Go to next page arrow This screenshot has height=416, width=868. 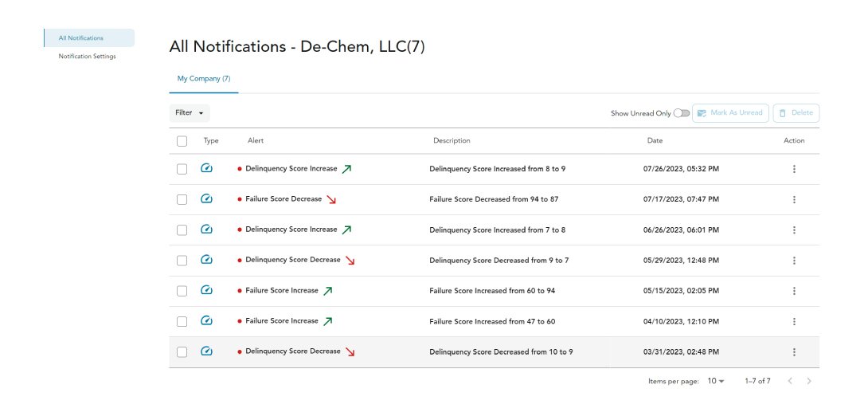tap(809, 381)
